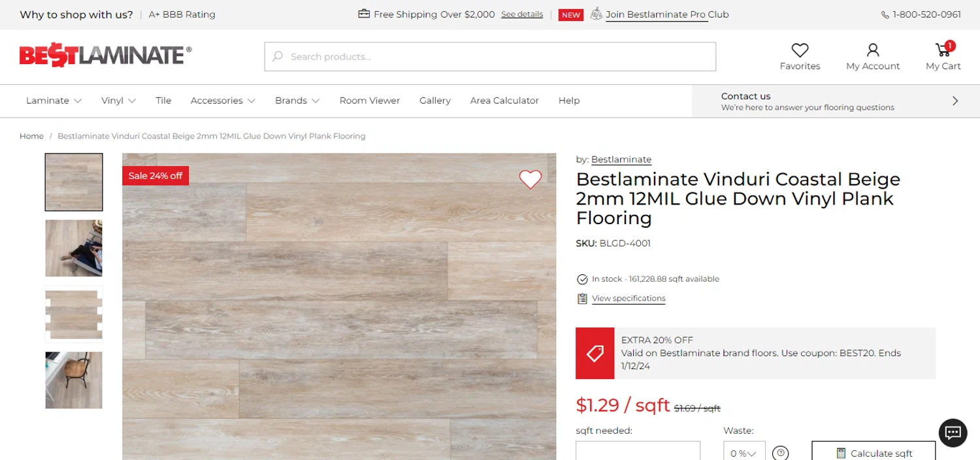Image resolution: width=980 pixels, height=460 pixels.
Task: Expand the Accessories menu
Action: (x=223, y=101)
